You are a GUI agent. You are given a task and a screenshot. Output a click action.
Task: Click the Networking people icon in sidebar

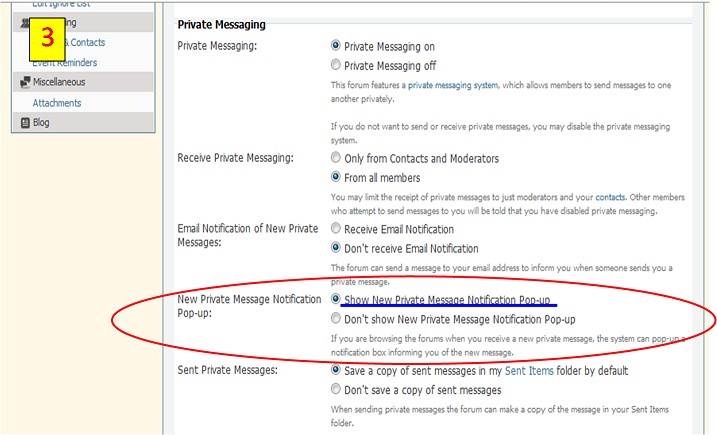point(24,22)
